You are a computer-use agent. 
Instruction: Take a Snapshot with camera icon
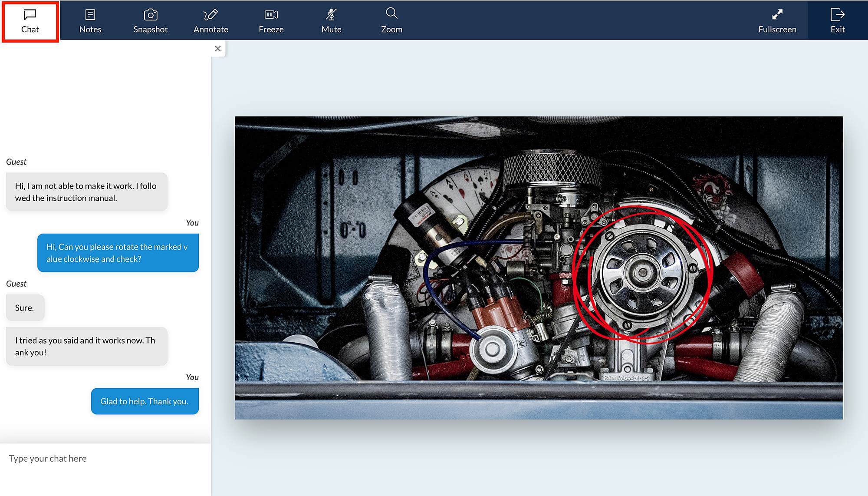point(150,15)
